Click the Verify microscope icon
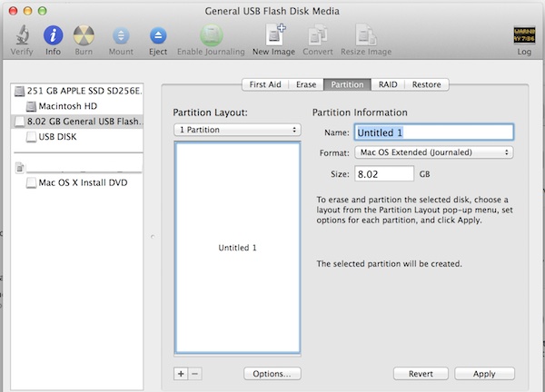 tap(22, 35)
